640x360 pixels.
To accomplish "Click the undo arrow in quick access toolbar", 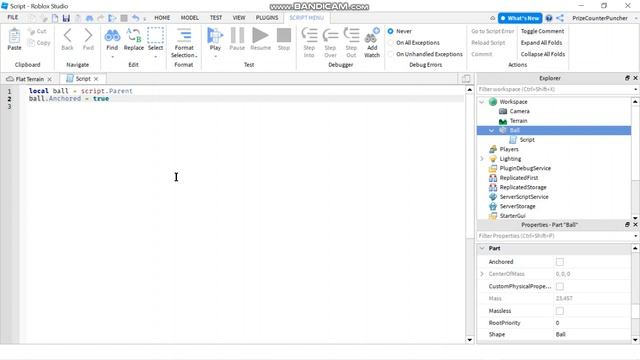I will click(136, 18).
